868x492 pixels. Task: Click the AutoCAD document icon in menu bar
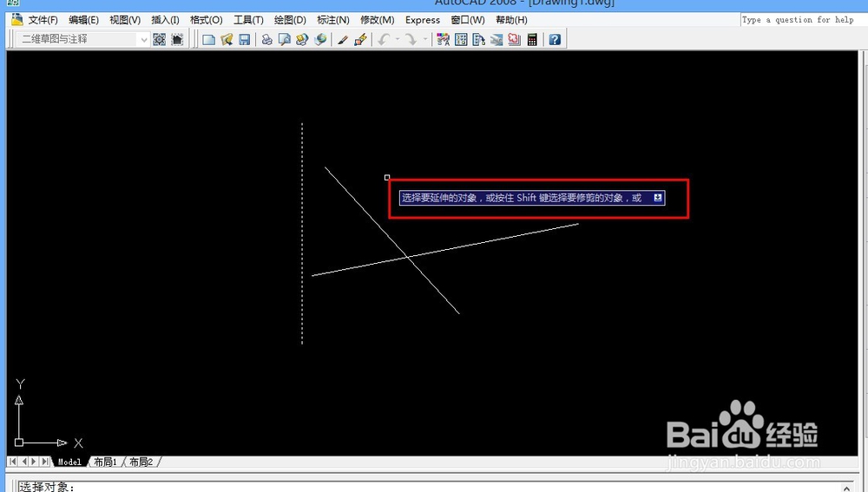click(x=17, y=20)
